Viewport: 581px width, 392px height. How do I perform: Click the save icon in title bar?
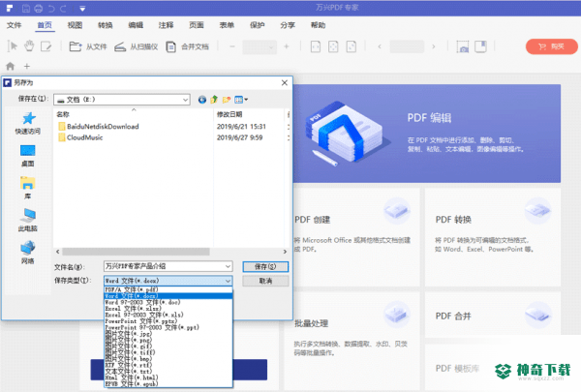coord(26,9)
